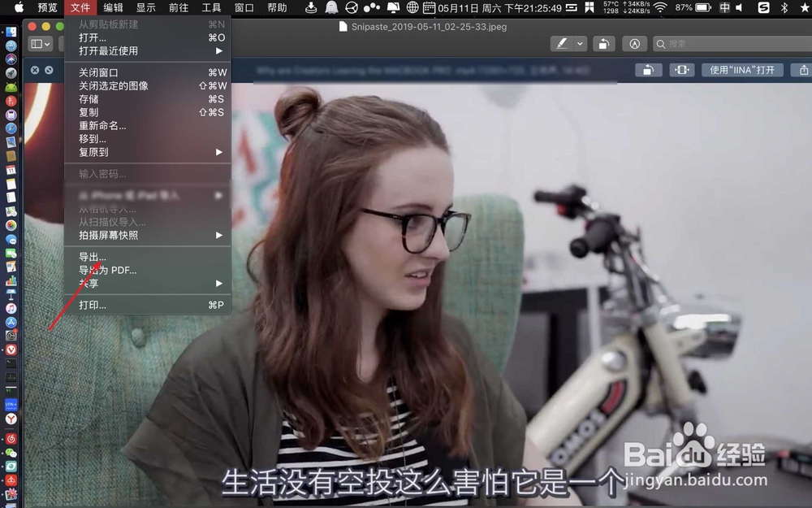
Task: Open the markup toolbar via the circled pen icon
Action: pos(634,43)
